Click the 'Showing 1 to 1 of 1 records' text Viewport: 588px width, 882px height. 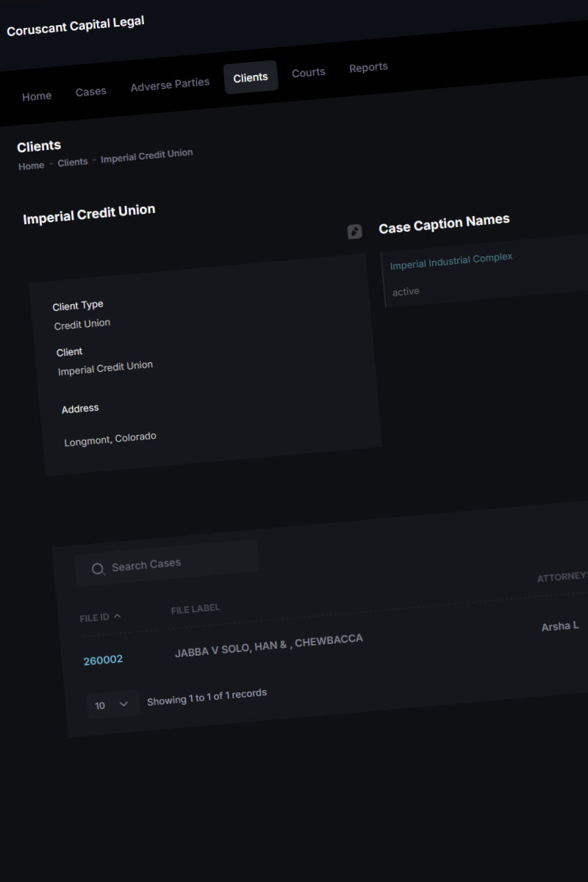coord(207,697)
